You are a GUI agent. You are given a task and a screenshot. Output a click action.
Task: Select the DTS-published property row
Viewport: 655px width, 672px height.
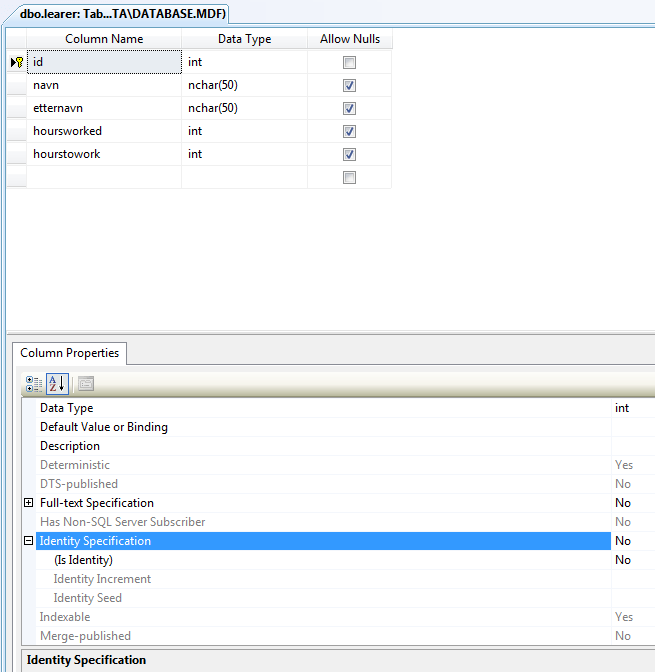pyautogui.click(x=324, y=484)
